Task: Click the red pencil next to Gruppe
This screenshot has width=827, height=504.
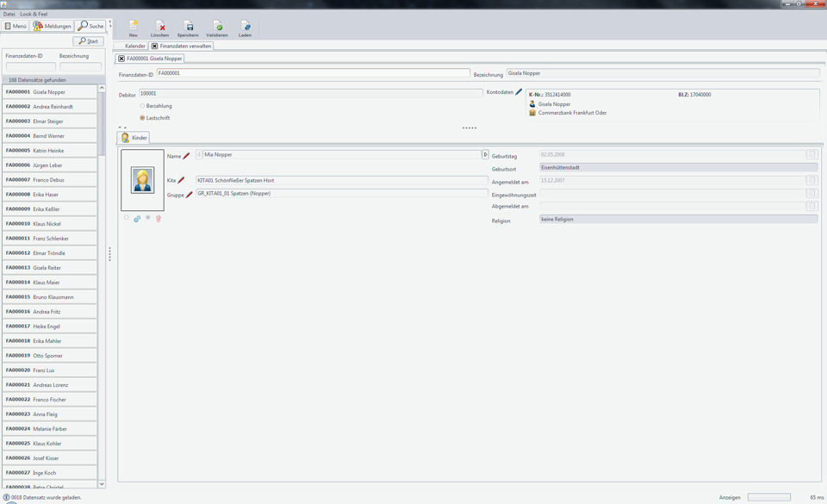Action: (x=190, y=195)
